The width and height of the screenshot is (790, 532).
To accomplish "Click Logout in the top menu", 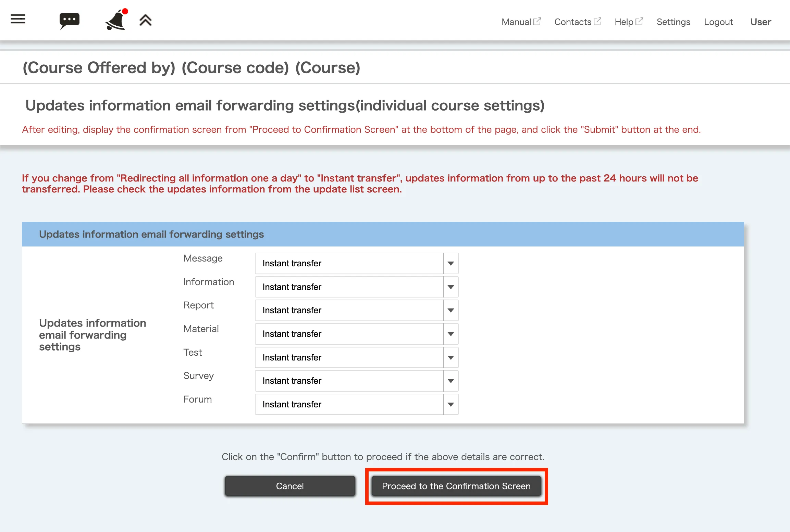I will click(718, 22).
